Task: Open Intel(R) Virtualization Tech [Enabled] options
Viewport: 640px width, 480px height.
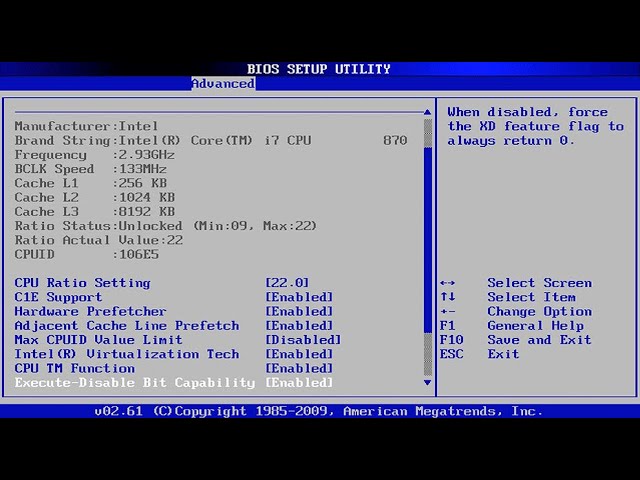Action: click(299, 354)
